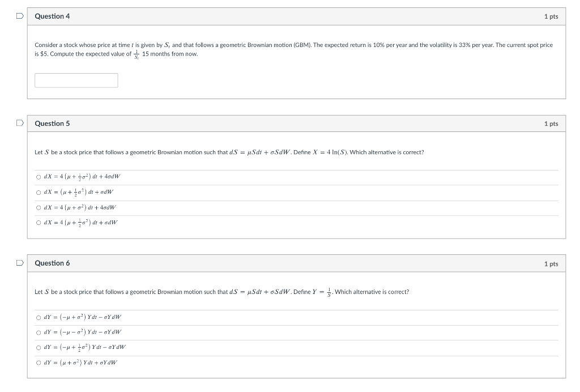Click the first answer row text in Question 5

(x=82, y=176)
